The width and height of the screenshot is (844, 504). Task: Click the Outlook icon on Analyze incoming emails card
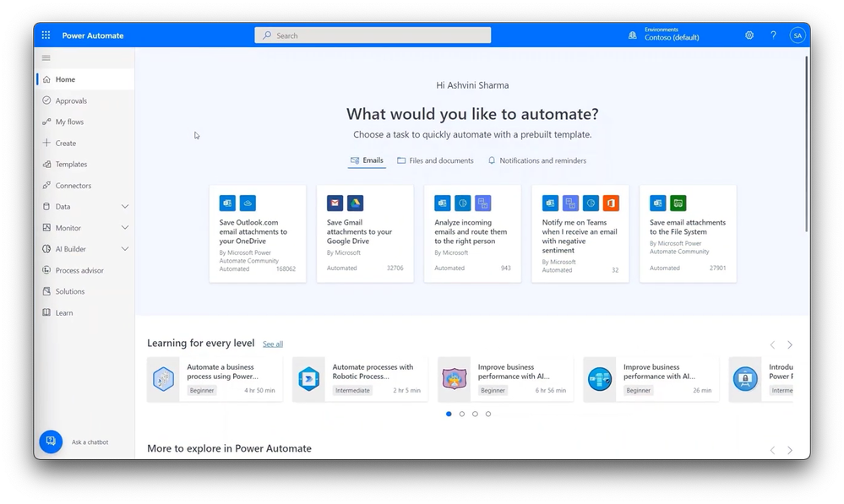[443, 203]
